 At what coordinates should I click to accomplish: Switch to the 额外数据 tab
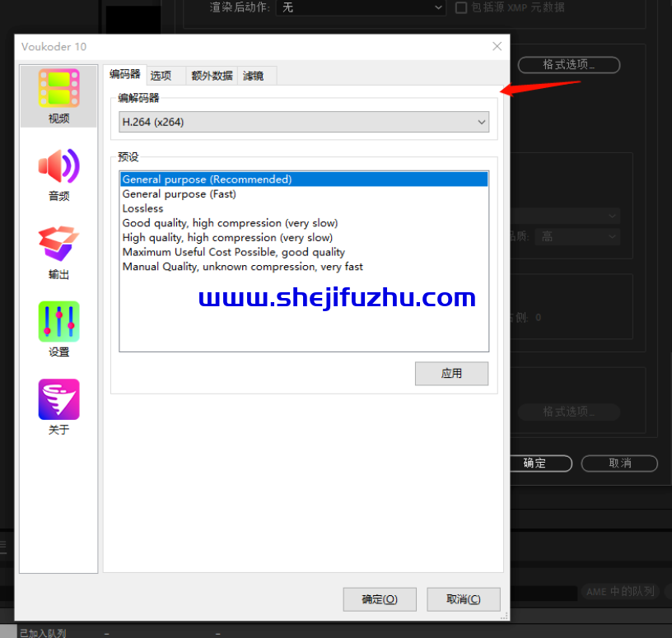pyautogui.click(x=212, y=76)
